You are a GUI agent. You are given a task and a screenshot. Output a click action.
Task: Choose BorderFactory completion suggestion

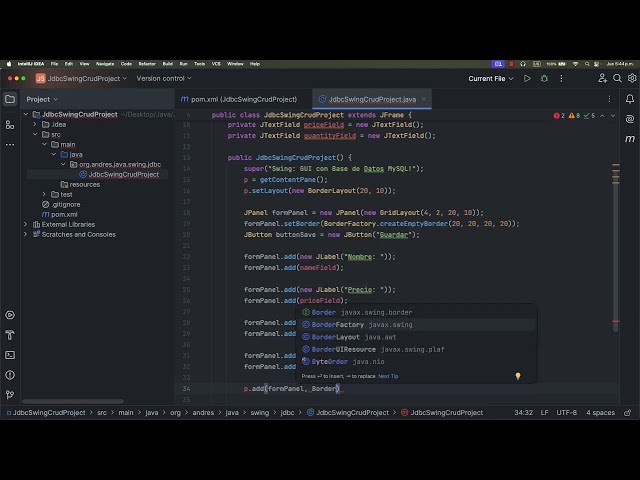coord(416,324)
